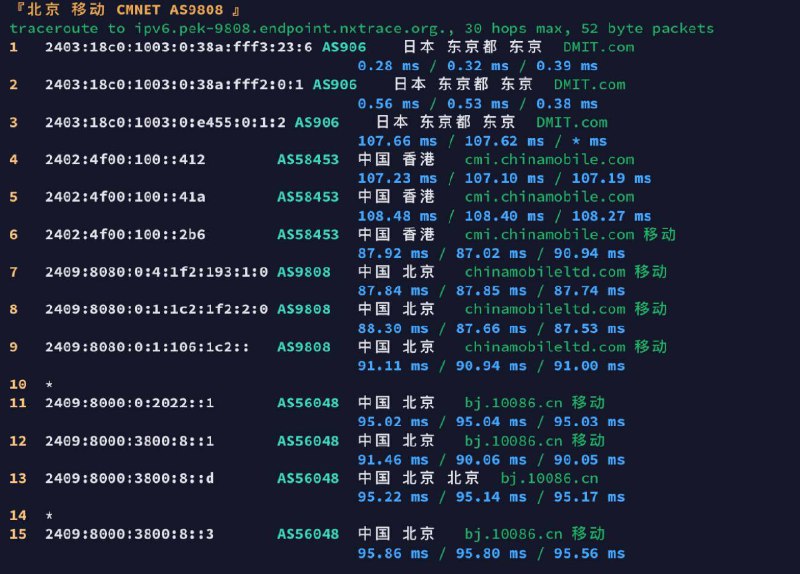Click latency value 95.02 ms
This screenshot has width=800, height=574.
coord(393,422)
